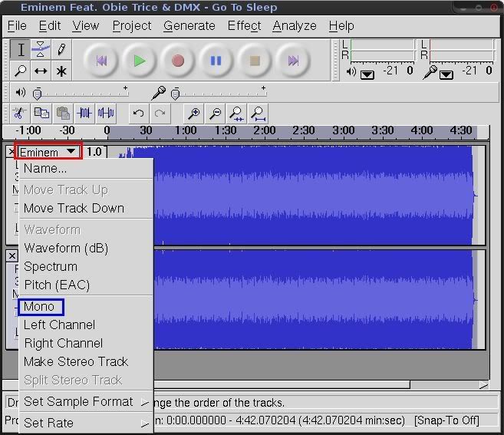The height and width of the screenshot is (435, 504).
Task: Select Make Stereo Track option
Action: [x=76, y=361]
